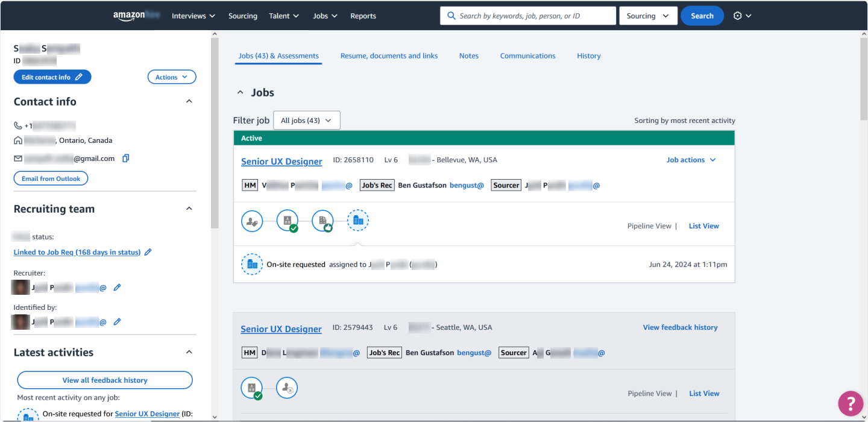Click View all feedback history button
868x422 pixels.
coord(105,380)
